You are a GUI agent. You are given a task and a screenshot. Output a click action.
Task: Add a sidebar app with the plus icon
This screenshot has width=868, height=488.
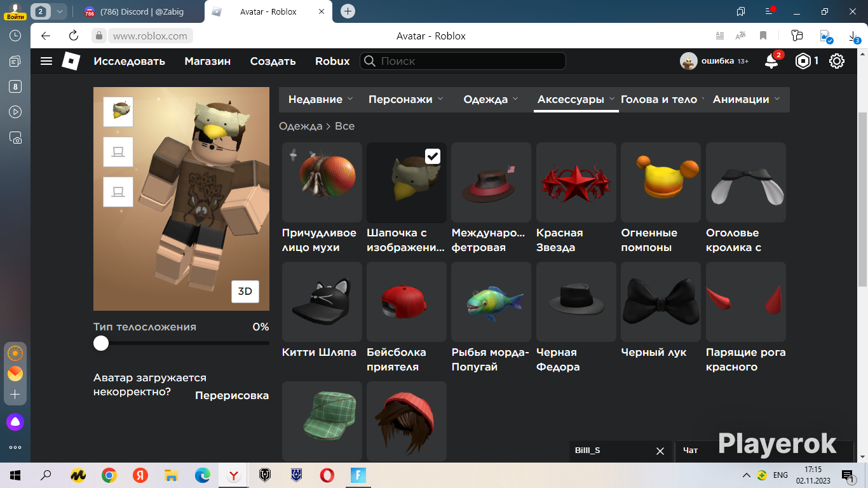click(x=15, y=395)
